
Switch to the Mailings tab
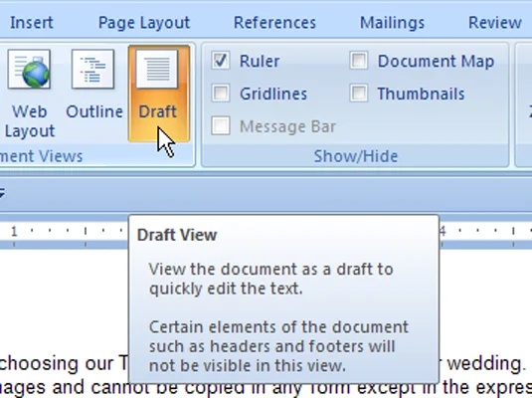[x=392, y=23]
